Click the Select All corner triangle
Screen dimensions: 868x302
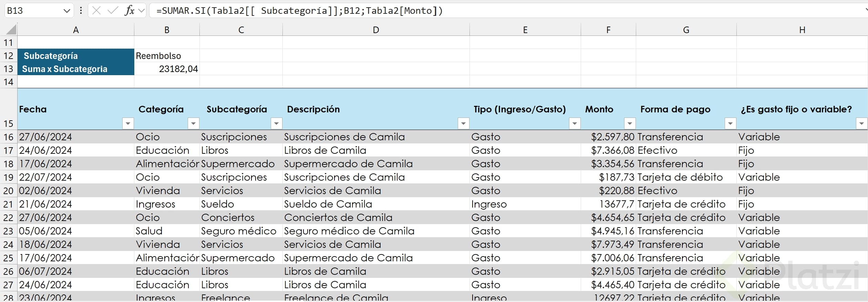point(11,30)
